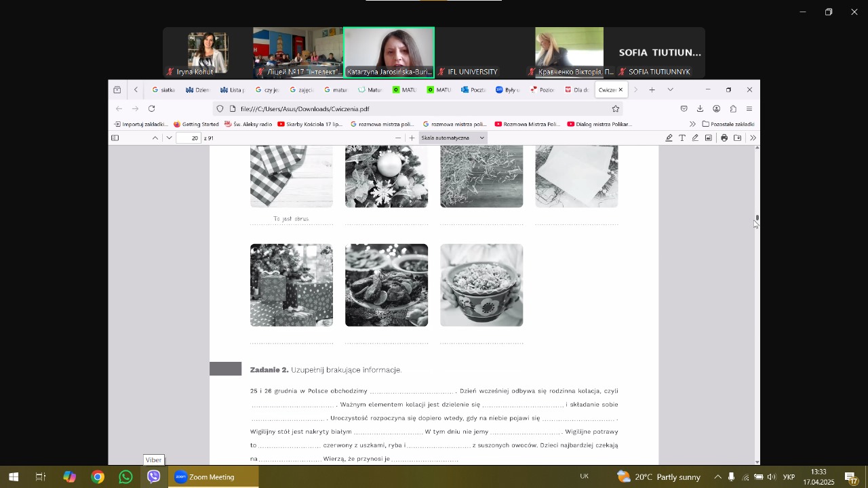Select Iryna Kohut video thumbnail

(208, 53)
